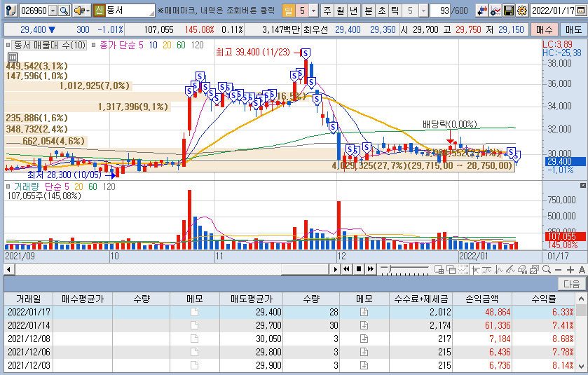The width and height of the screenshot is (588, 375).
Task: Click the chart capture image icon
Action: point(534,269)
